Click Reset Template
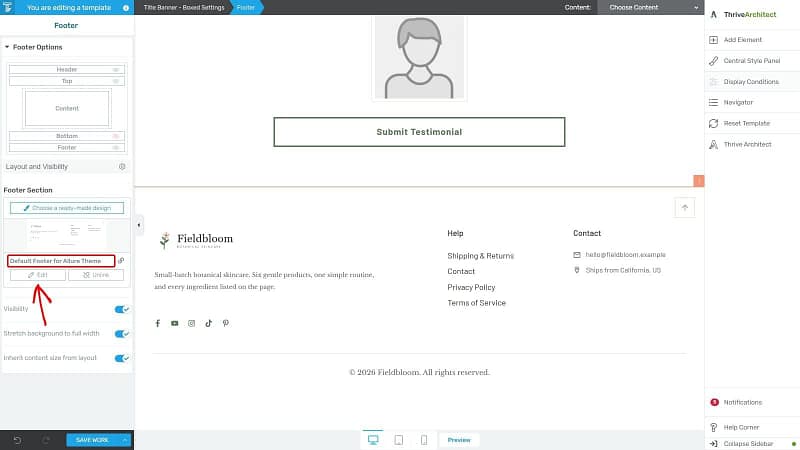This screenshot has width=800, height=450. (746, 123)
